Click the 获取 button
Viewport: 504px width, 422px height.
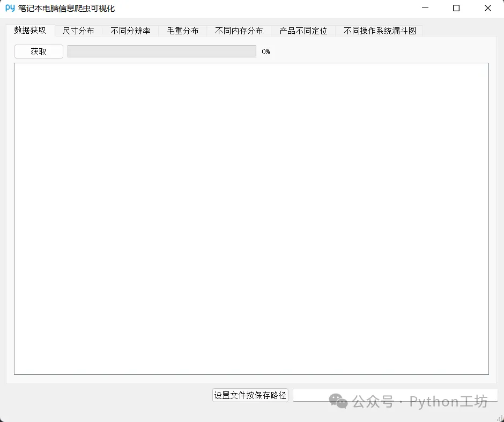(x=39, y=51)
